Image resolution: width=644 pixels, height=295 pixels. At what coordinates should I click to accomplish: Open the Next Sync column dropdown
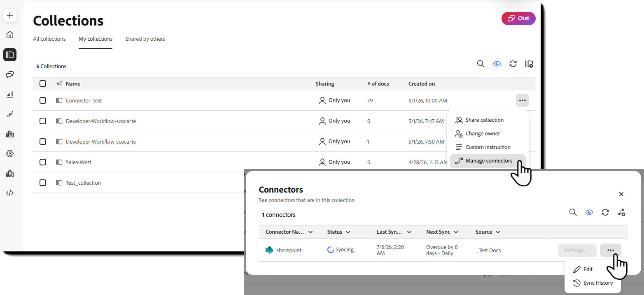coord(456,232)
